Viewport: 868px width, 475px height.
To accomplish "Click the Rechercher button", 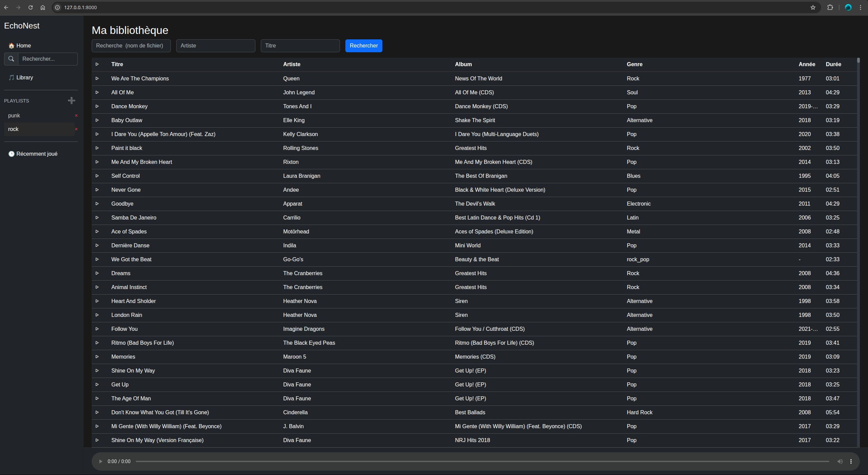I will 364,46.
